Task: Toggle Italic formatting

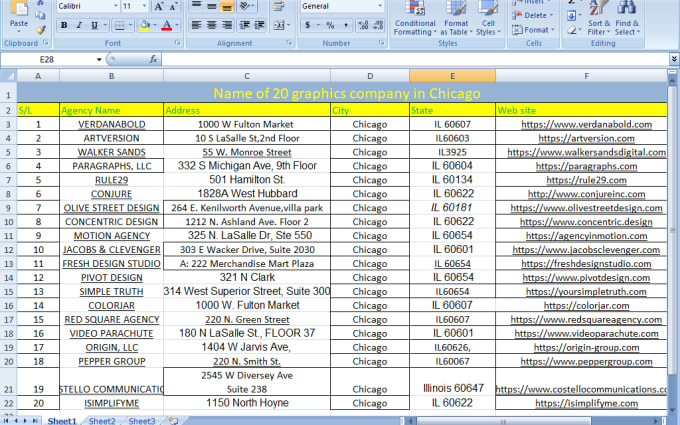Action: pyautogui.click(x=79, y=26)
